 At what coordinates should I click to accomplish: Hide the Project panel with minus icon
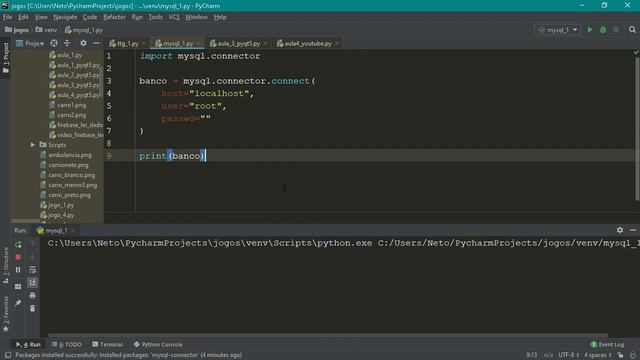96,43
